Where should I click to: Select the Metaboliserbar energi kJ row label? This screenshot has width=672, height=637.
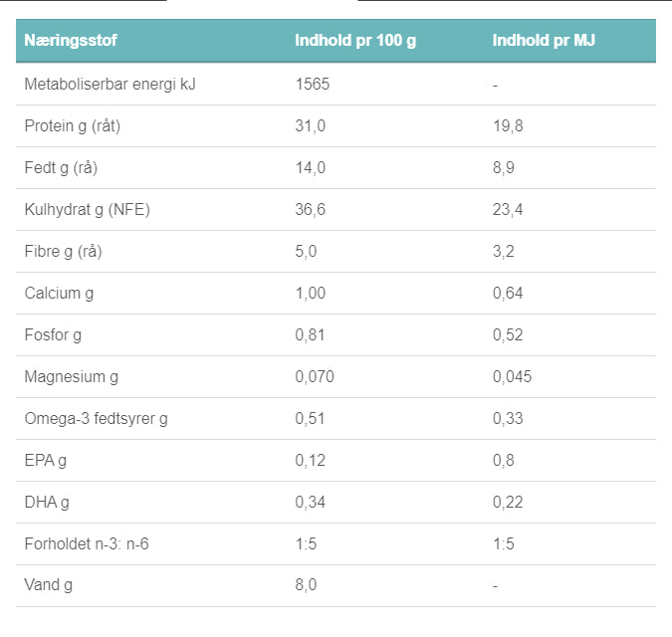pos(110,84)
